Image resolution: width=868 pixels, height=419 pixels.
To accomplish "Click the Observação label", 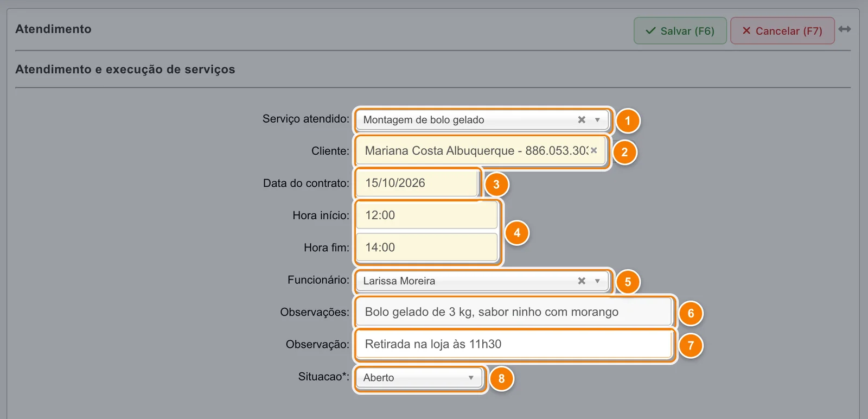I will click(318, 345).
